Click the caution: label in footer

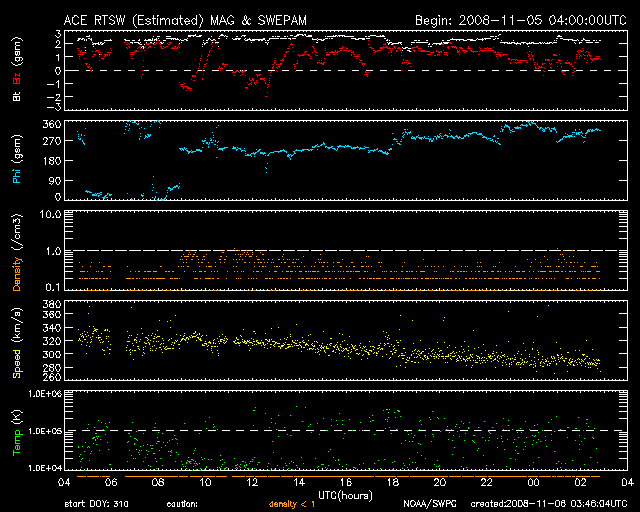coord(182,504)
